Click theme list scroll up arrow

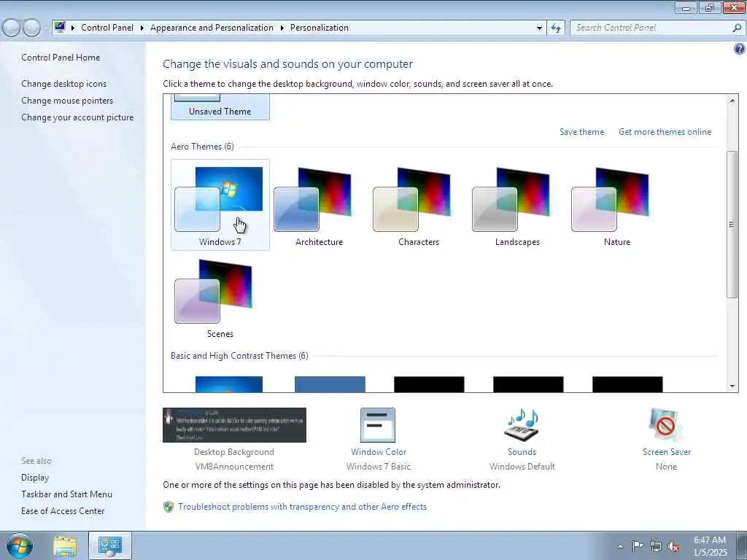point(732,101)
